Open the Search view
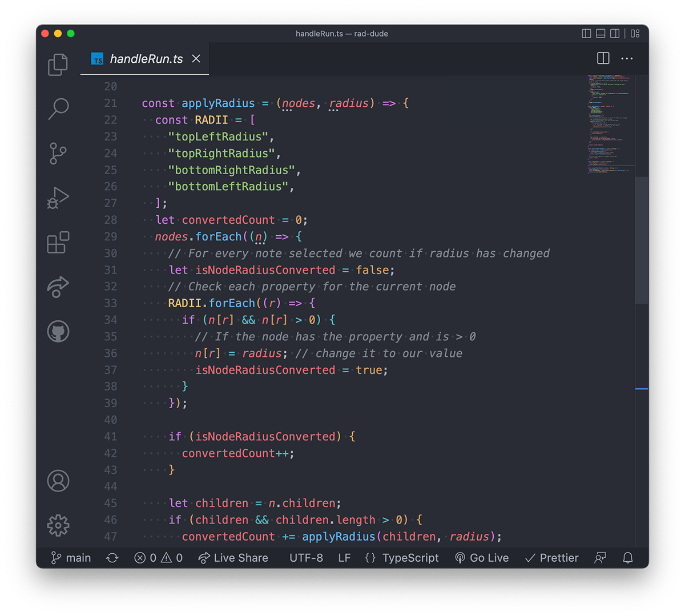 coord(58,108)
